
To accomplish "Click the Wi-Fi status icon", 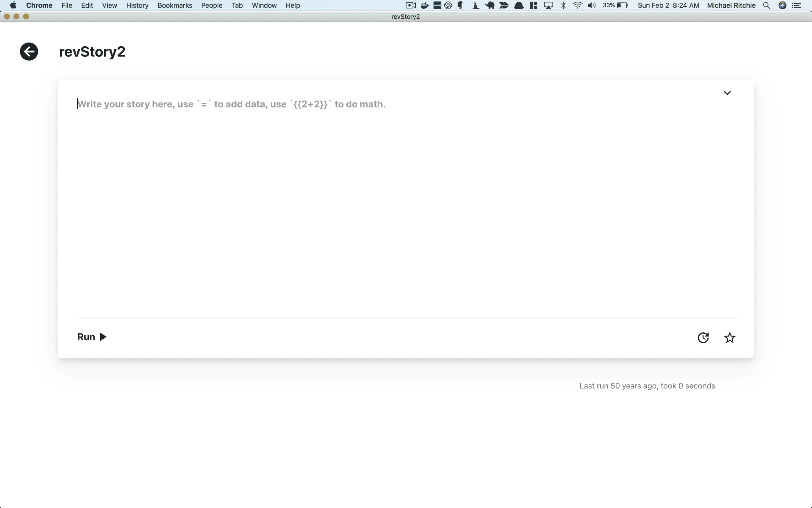I will (577, 5).
